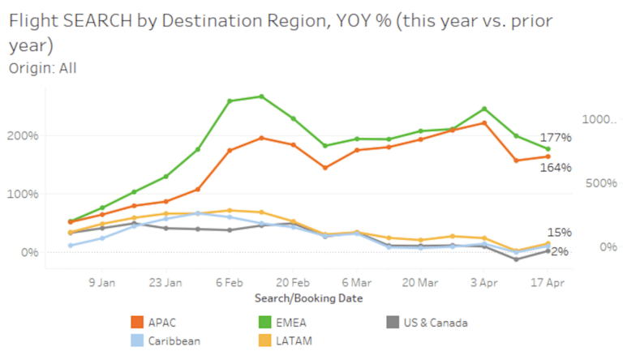This screenshot has height=364, width=623.
Task: Click the US & Canada gray legend swatch
Action: coord(389,323)
